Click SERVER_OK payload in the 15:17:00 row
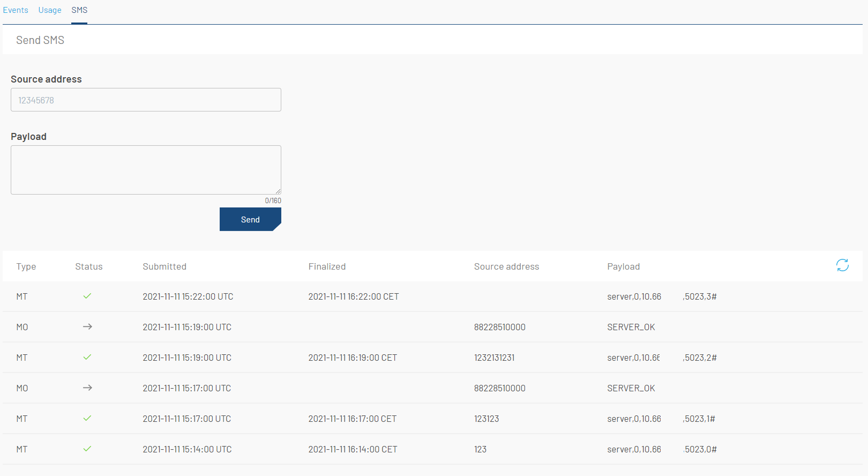868x476 pixels. click(x=631, y=388)
